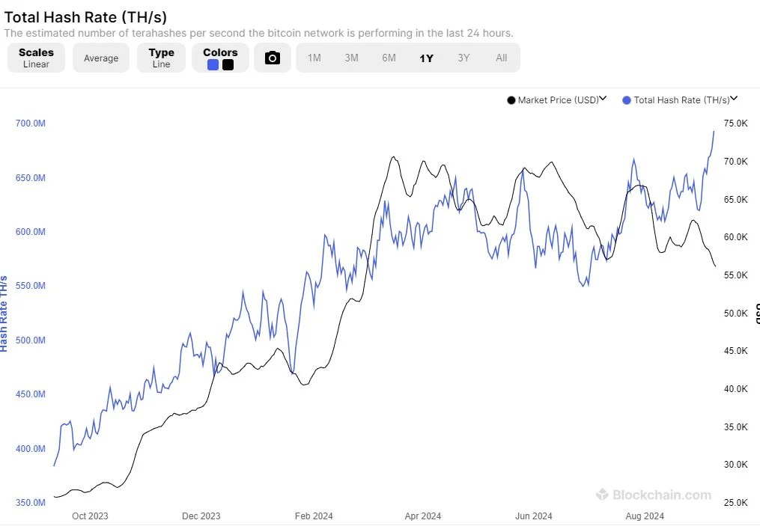Expand the Total Hash Rate (TH/s) chevron
760x532 pixels.
[x=734, y=98]
